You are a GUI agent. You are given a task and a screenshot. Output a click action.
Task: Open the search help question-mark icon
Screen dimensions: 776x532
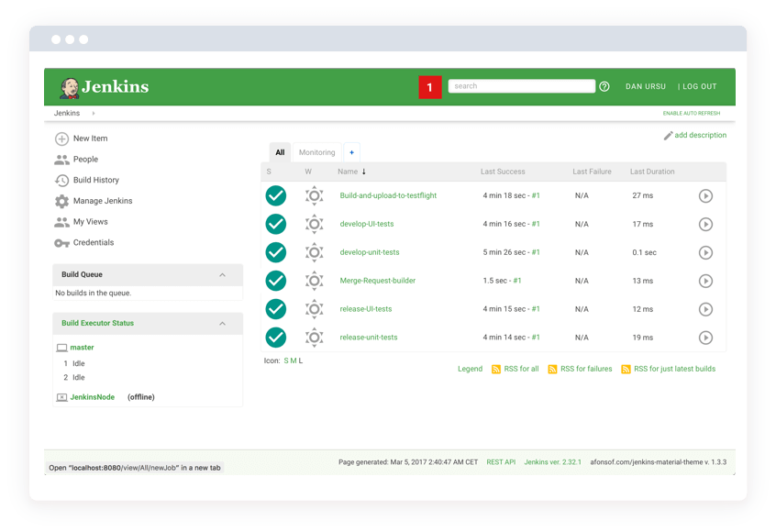[x=604, y=86]
